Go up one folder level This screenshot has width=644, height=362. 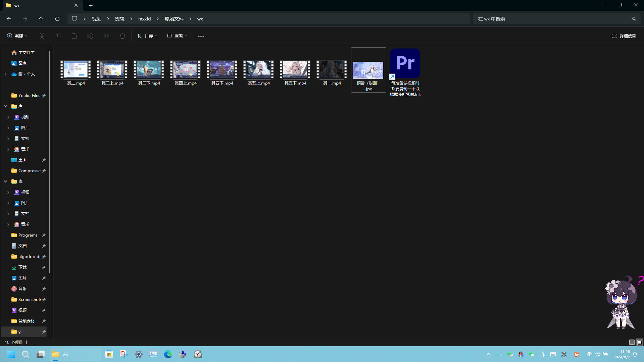click(41, 19)
